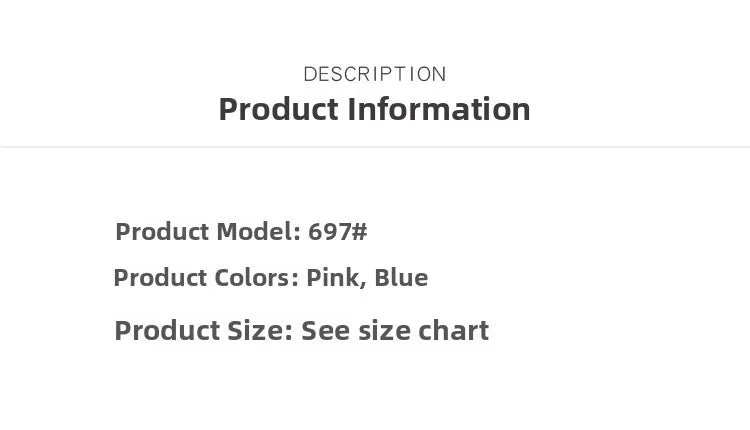Click the word Size: in third line
Screen dimensions: 750x430
(260, 331)
